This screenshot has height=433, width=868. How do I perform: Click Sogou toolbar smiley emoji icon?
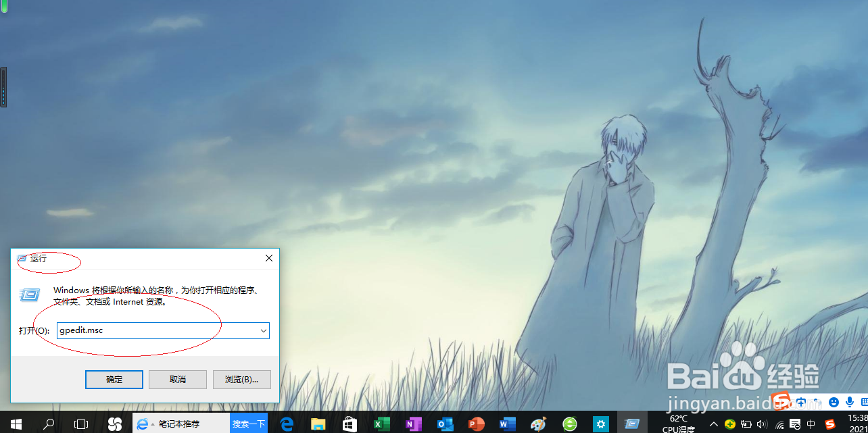point(834,402)
